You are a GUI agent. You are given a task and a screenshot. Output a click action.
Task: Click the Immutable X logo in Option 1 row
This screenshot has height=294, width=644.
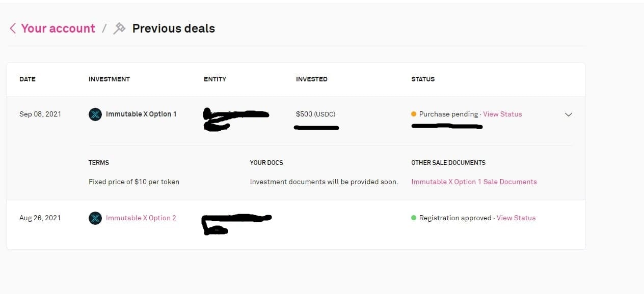95,114
